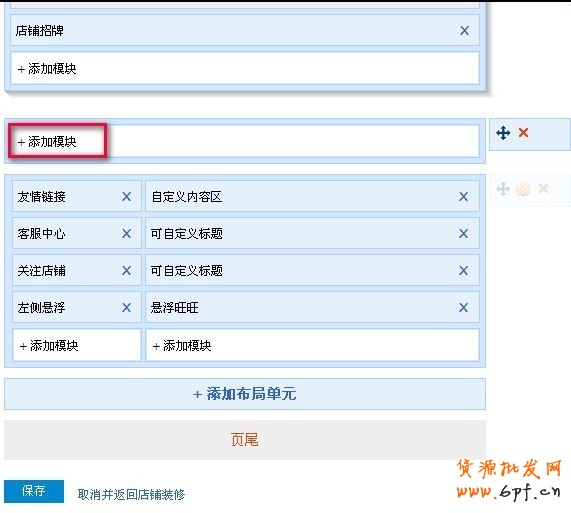Delete the layout unit with the red X
571x513 pixels.
coord(523,133)
